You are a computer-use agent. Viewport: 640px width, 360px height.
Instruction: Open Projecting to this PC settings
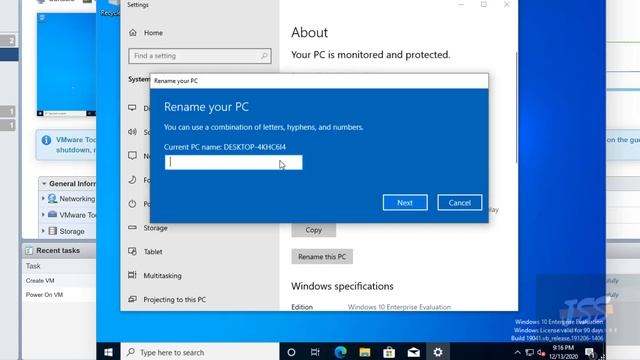(175, 300)
